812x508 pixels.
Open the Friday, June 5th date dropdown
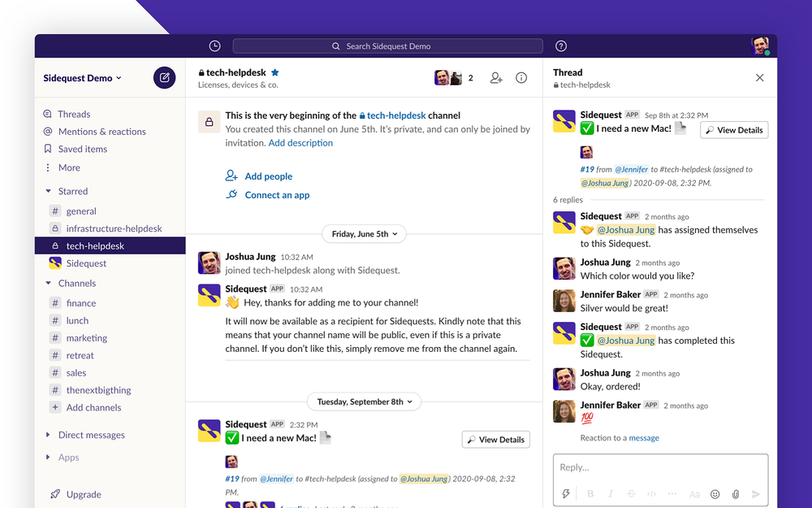[x=364, y=234]
